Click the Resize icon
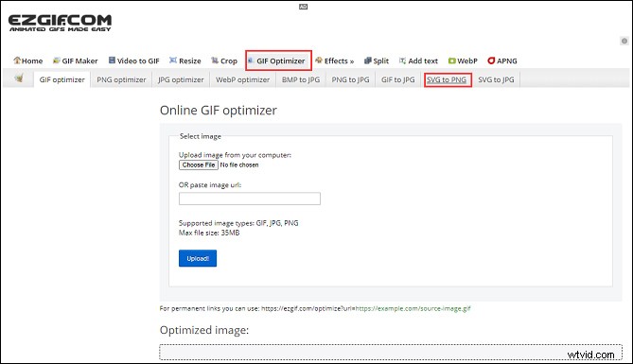The width and height of the screenshot is (633, 364). 173,61
